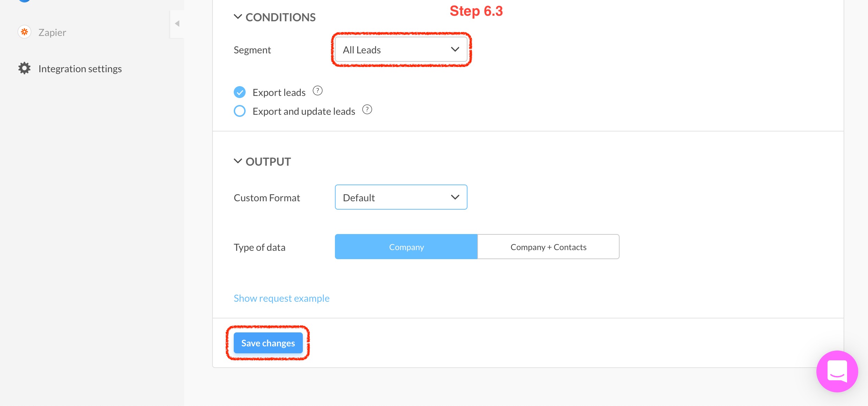Click the Zapier orange asterisk icon
Image resolution: width=868 pixels, height=406 pixels.
pyautogui.click(x=24, y=32)
